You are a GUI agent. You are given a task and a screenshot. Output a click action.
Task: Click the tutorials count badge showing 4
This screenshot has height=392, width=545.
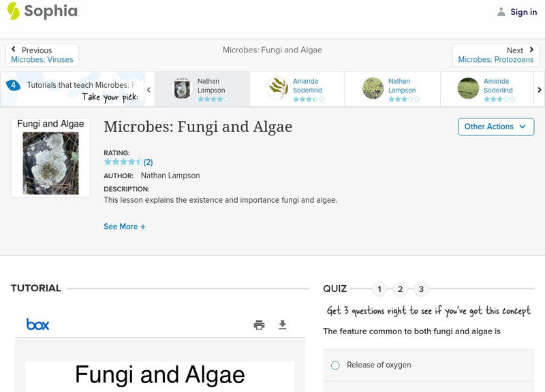tap(13, 86)
